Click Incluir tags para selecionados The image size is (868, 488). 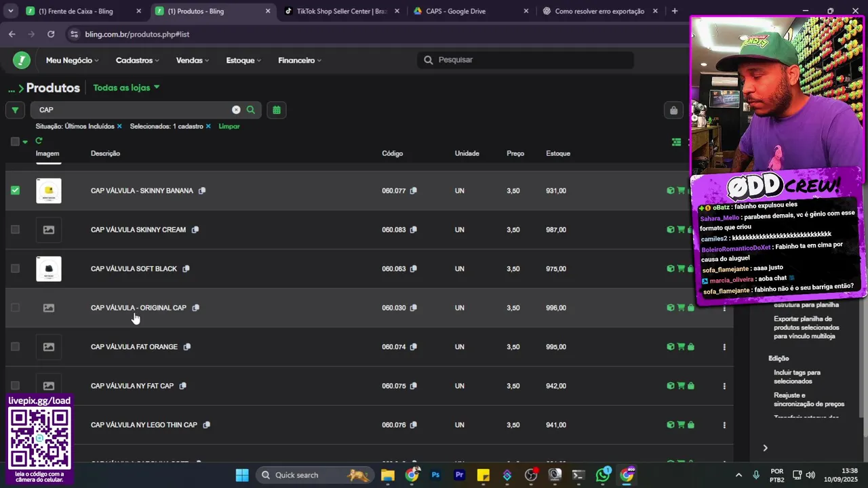(797, 377)
